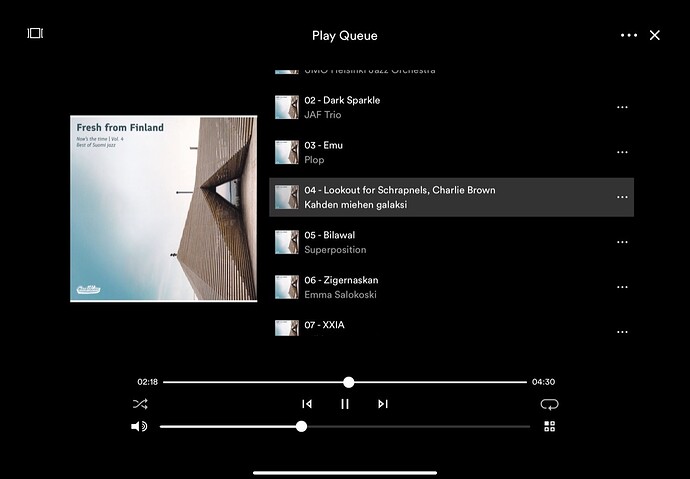
Task: Play track 05 - Bilawal
Action: coord(451,242)
